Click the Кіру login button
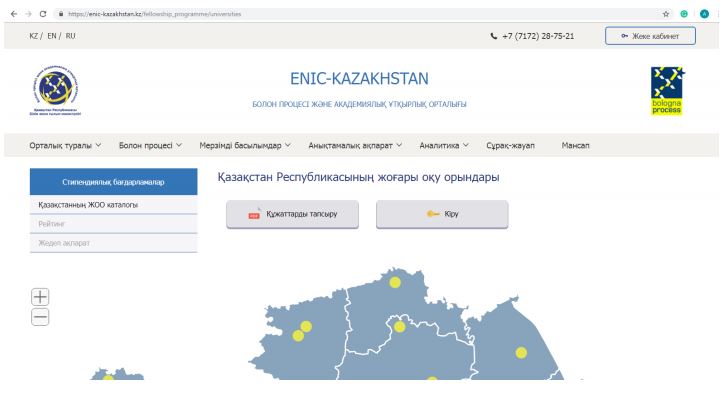The width and height of the screenshot is (727, 401). pyautogui.click(x=442, y=214)
